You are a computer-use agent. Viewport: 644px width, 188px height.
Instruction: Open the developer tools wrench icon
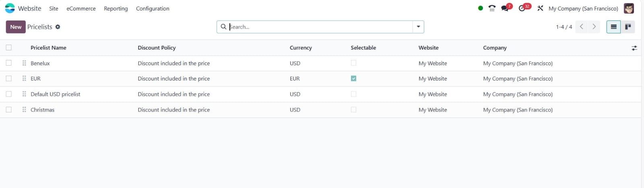(x=540, y=8)
